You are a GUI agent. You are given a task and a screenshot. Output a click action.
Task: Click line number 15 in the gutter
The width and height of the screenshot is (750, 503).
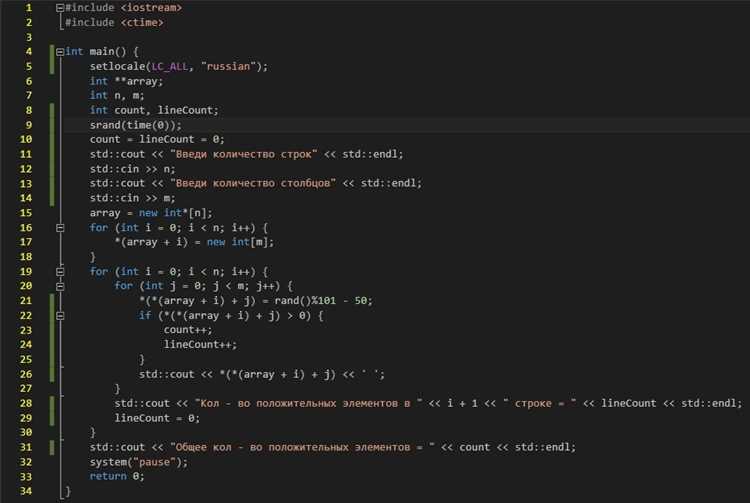[26, 213]
